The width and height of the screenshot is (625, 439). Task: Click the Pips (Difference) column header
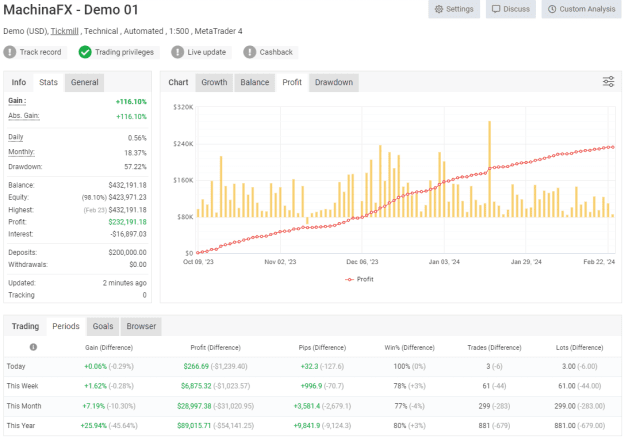[322, 348]
